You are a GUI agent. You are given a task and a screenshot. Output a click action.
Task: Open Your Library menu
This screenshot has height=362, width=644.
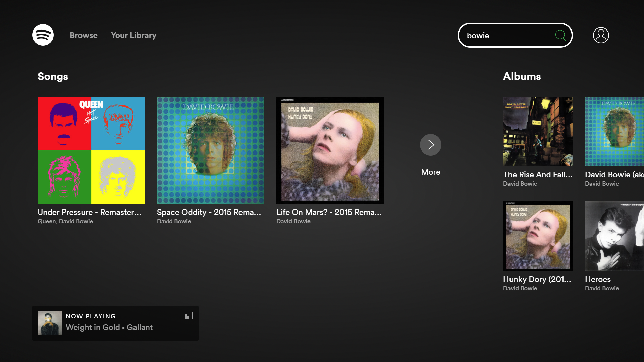[133, 35]
